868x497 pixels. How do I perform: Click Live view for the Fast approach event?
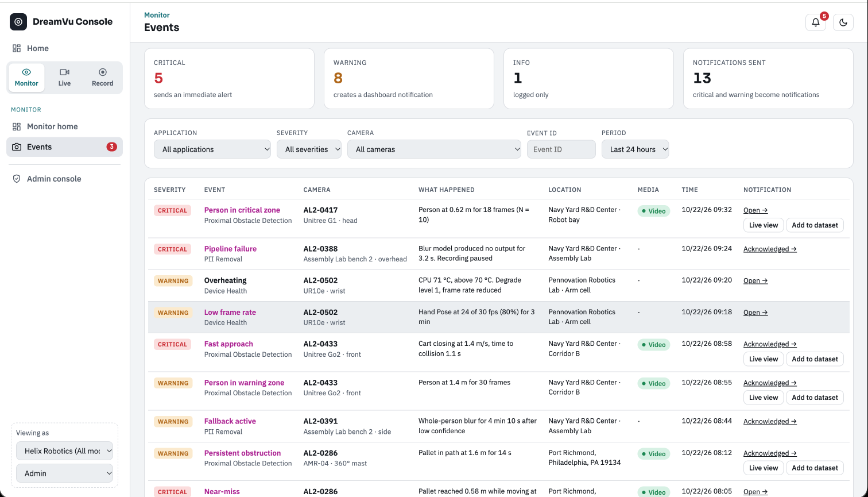click(764, 359)
